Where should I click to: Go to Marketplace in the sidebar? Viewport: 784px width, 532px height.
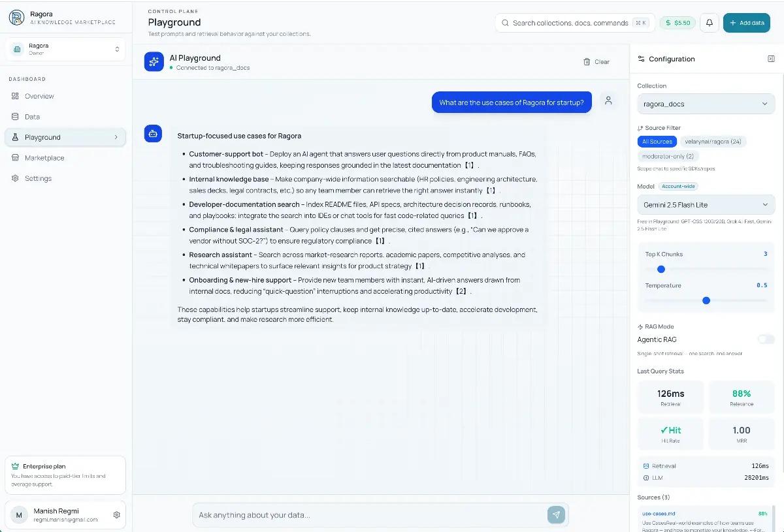click(44, 158)
